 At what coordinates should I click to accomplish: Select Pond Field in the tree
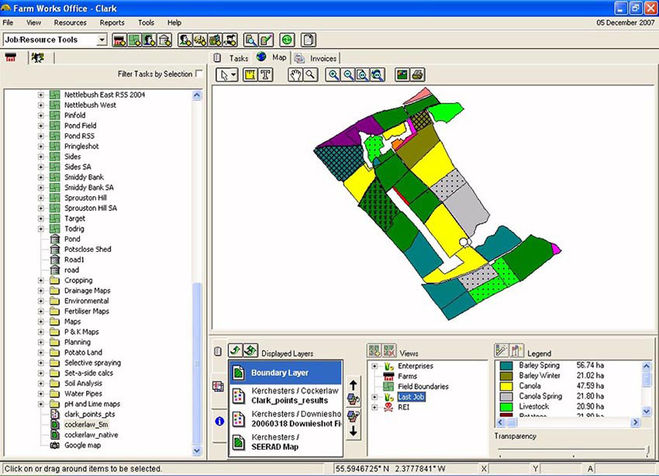(x=80, y=126)
